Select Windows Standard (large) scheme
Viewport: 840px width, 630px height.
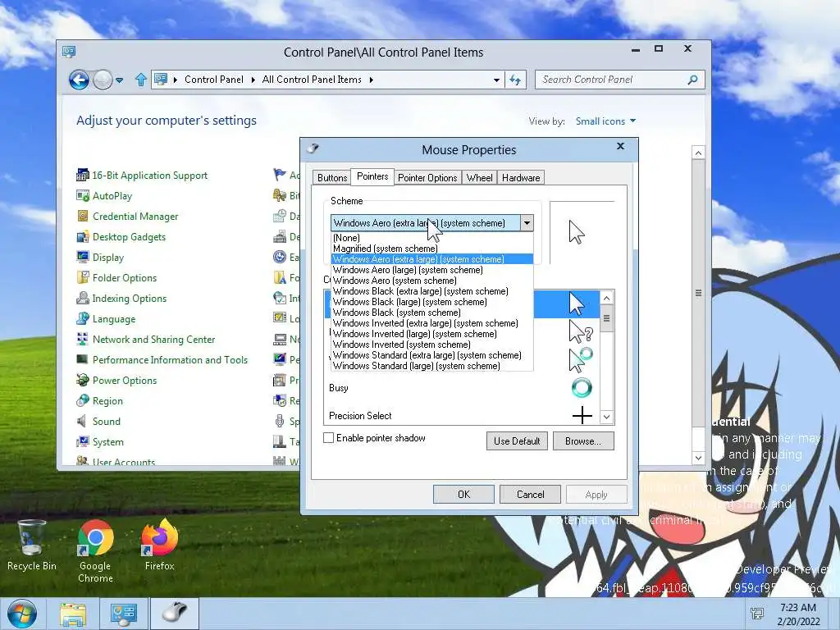[431, 366]
